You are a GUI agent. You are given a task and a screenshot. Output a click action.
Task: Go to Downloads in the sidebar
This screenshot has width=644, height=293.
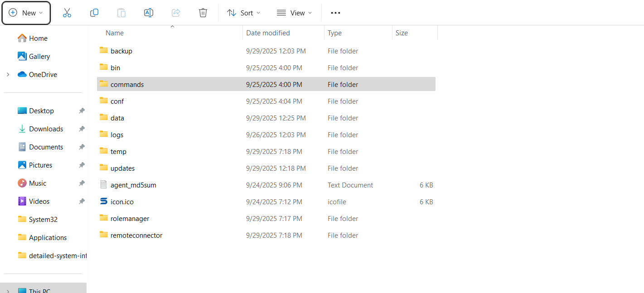[x=46, y=129]
